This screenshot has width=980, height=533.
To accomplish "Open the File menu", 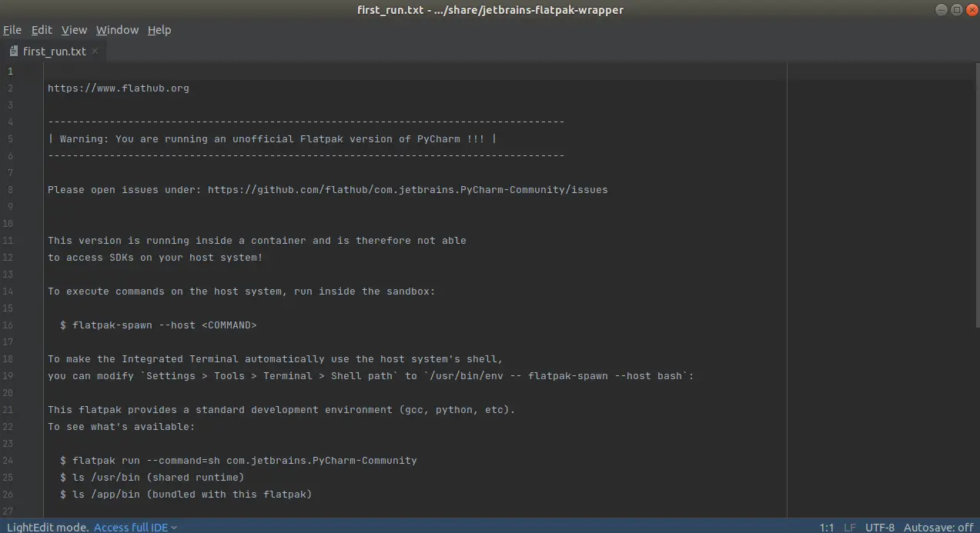I will (12, 30).
